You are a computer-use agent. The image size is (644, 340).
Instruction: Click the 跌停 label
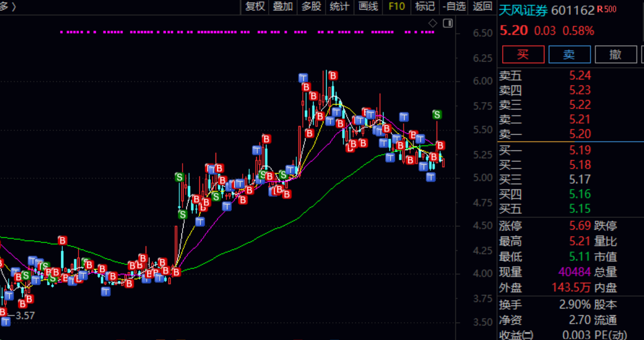606,226
